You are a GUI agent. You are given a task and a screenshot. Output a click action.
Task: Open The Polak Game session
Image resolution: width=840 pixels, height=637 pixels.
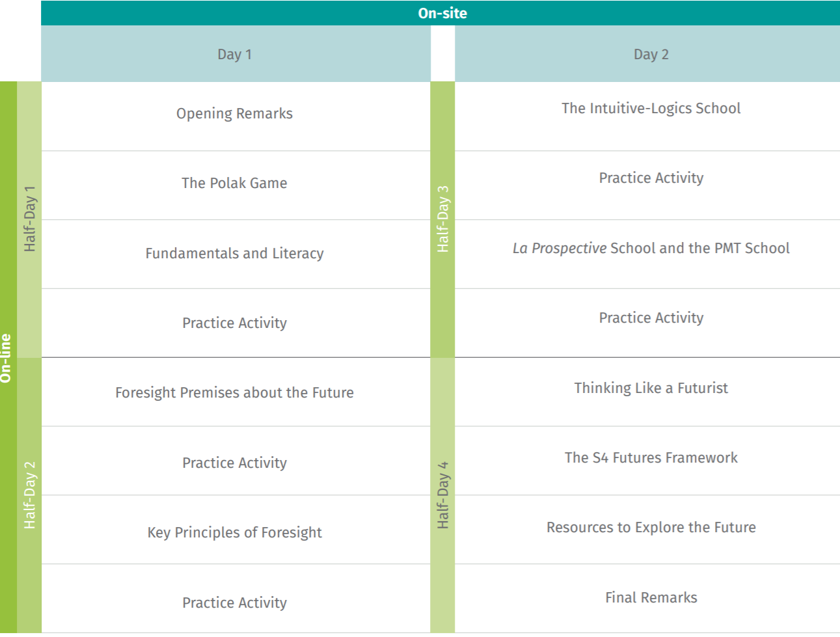236,183
